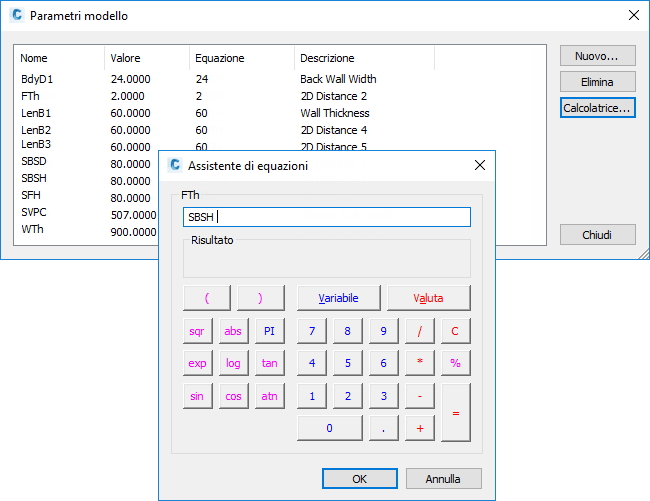
Task: Click the 900.0000 value cell
Action: (x=133, y=232)
